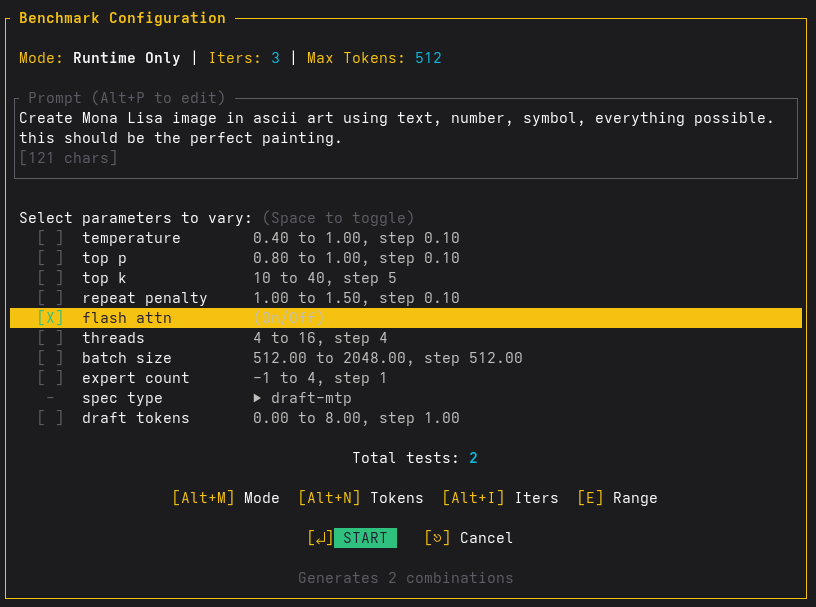Click the Iters value 3
The width and height of the screenshot is (816, 607).
click(x=275, y=58)
